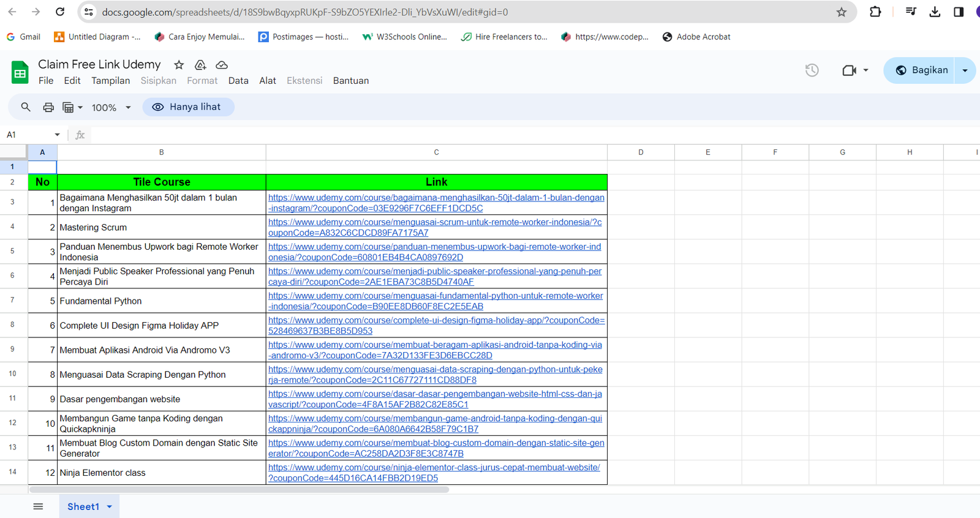Click the browser forward arrow
The width and height of the screenshot is (980, 518).
coord(36,12)
